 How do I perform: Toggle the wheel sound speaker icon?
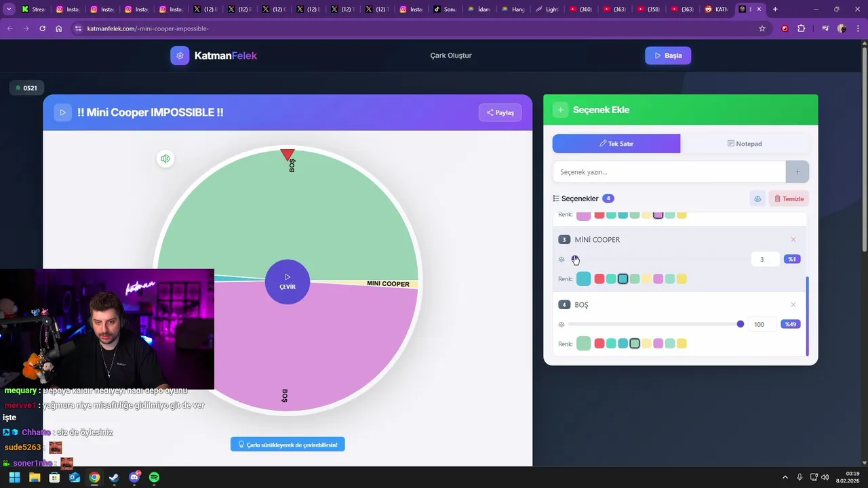point(165,159)
